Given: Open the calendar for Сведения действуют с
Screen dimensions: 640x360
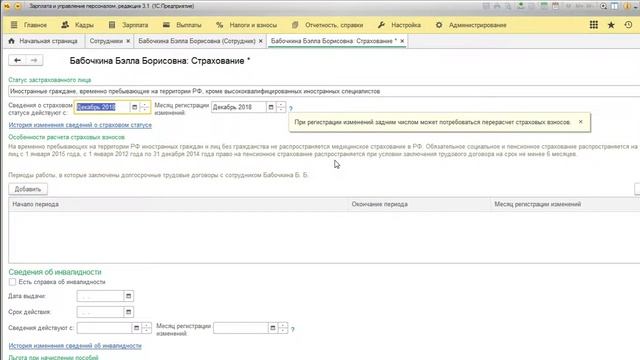Looking at the screenshot, I should tap(136, 328).
